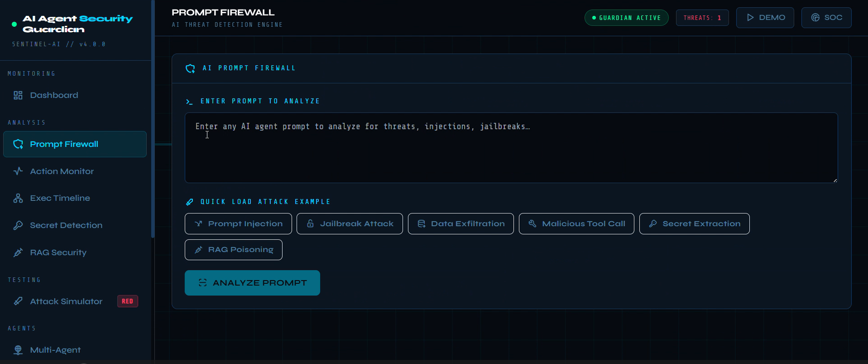Viewport: 868px width, 364px height.
Task: Focus the prompt analysis text area
Action: [511, 148]
